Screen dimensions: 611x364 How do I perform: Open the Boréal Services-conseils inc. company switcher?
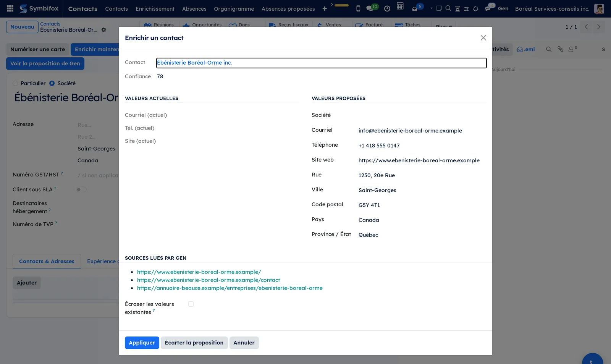tap(552, 8)
